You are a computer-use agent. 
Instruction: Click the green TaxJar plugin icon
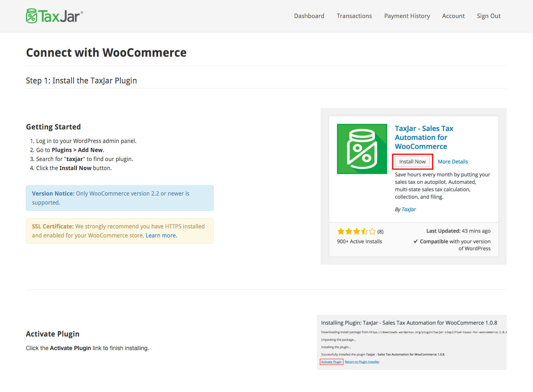coord(362,149)
